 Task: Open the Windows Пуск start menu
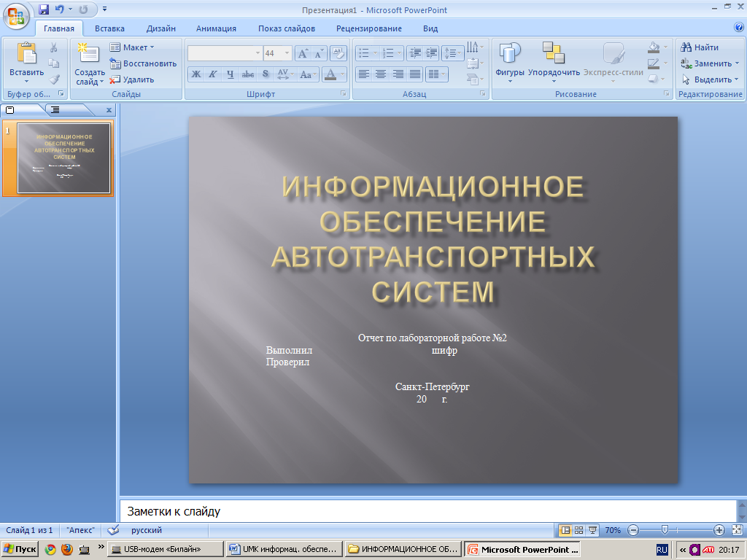coord(20,549)
